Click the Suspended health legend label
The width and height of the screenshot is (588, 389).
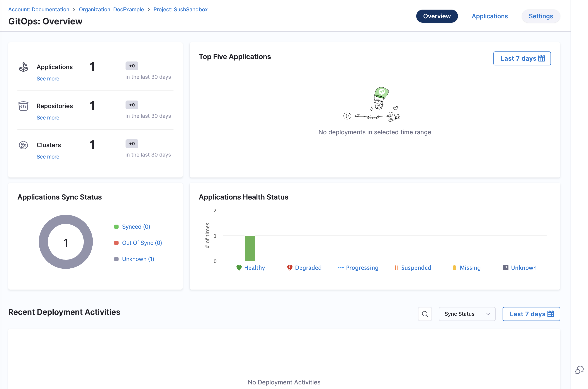(416, 268)
